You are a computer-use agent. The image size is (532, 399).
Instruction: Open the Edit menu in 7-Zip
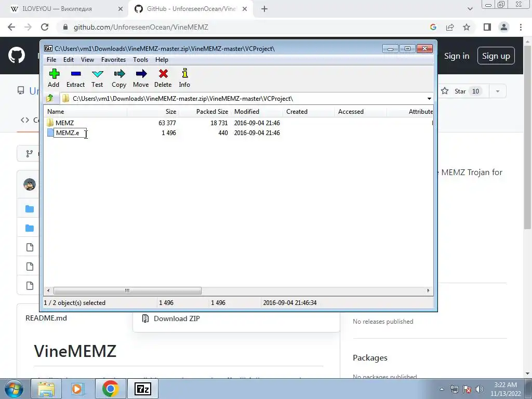69,59
